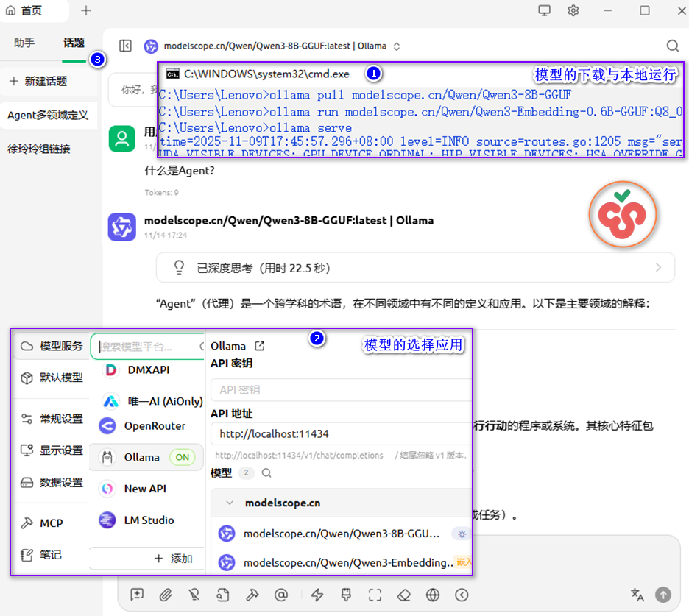
Task: Click the cmd.exe window title icon
Action: (x=173, y=74)
